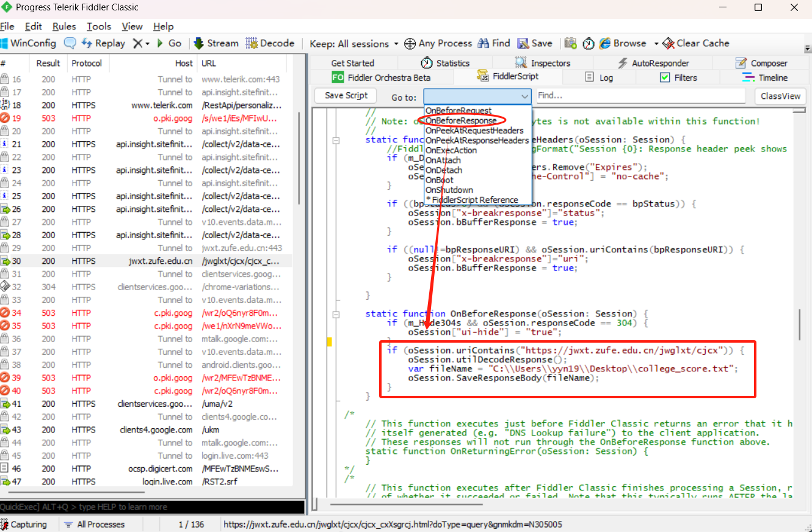Open the View menu
812x532 pixels.
click(132, 26)
